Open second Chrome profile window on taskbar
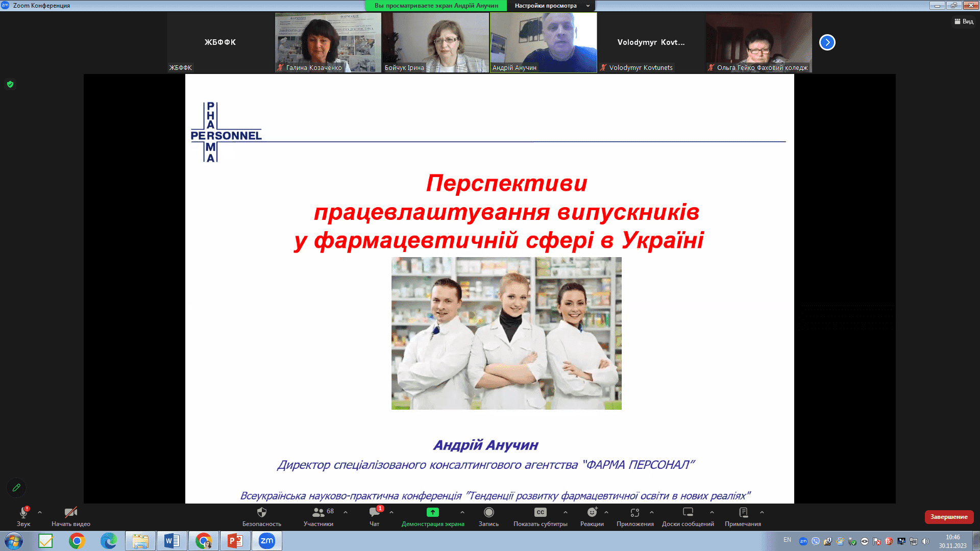 click(204, 541)
